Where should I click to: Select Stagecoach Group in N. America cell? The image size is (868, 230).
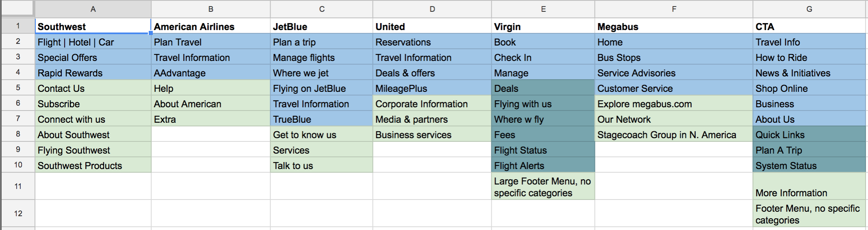click(x=674, y=135)
